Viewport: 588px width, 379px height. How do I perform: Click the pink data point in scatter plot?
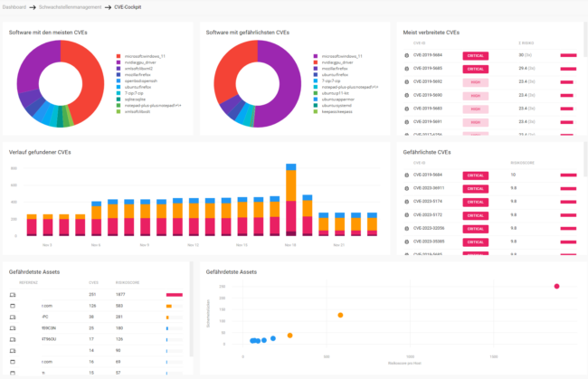pos(556,286)
